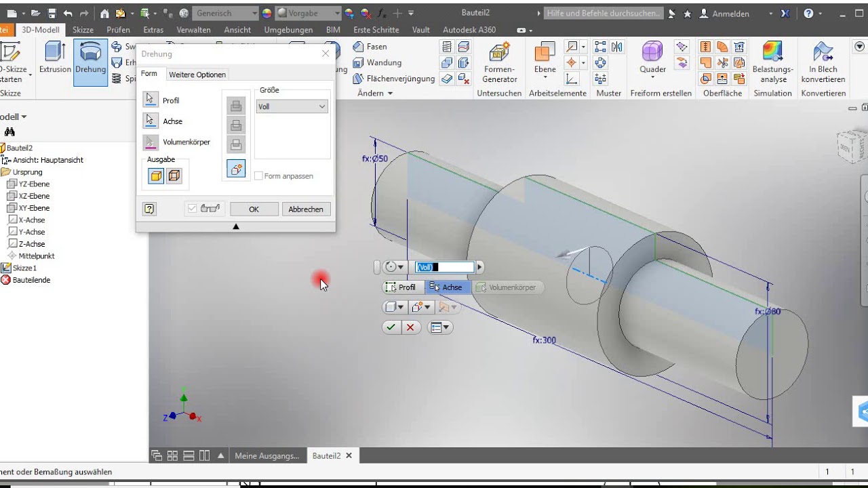Click the Achse button in mini toolbar
The height and width of the screenshot is (488, 868).
(446, 287)
